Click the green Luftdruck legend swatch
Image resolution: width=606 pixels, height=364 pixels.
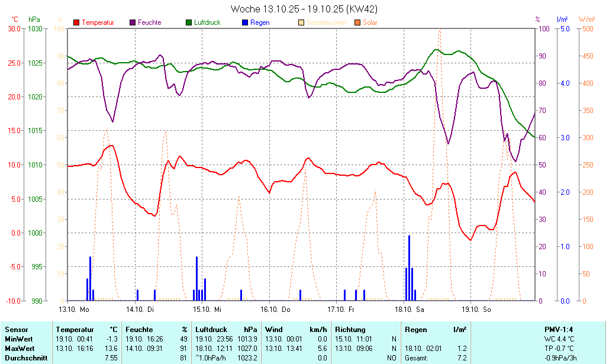[x=189, y=22]
